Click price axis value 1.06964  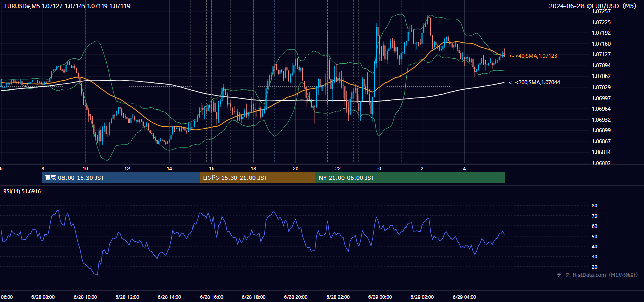coord(602,109)
